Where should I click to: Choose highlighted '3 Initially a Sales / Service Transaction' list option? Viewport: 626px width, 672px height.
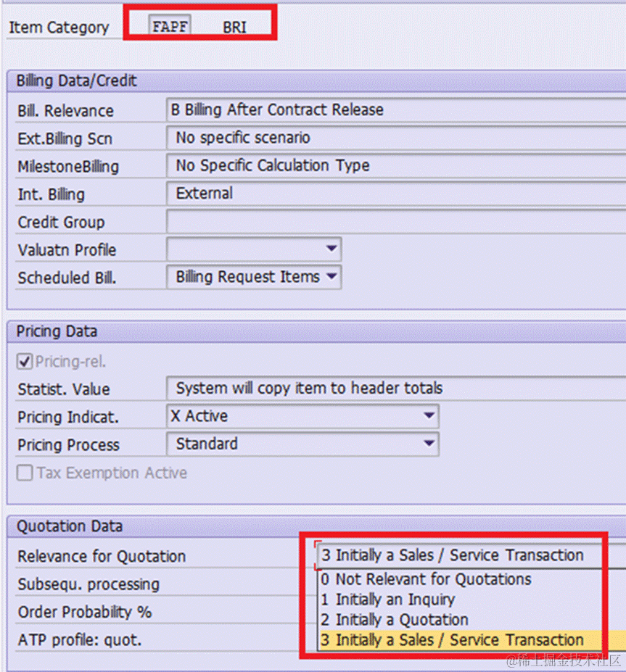pos(471,640)
